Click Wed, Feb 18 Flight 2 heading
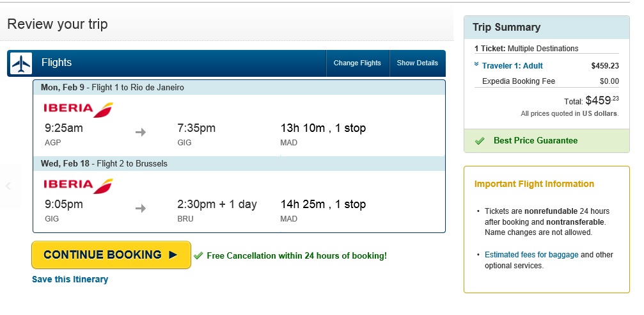 104,163
